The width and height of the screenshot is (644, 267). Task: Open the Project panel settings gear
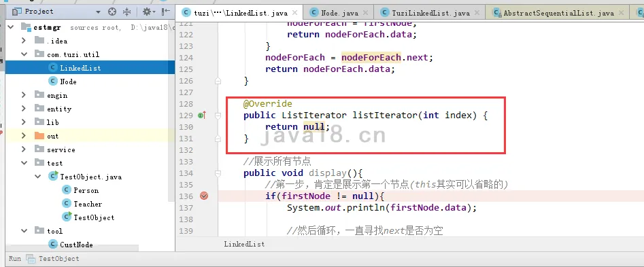147,12
